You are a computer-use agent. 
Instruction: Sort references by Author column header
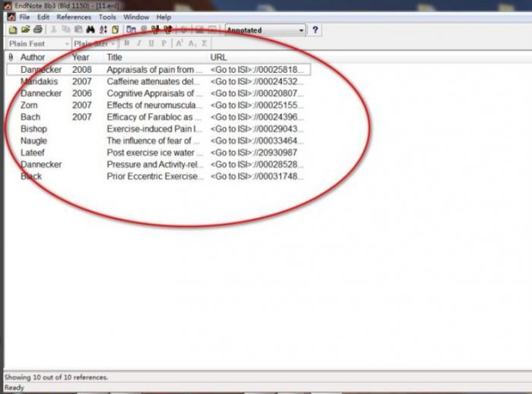pos(33,57)
